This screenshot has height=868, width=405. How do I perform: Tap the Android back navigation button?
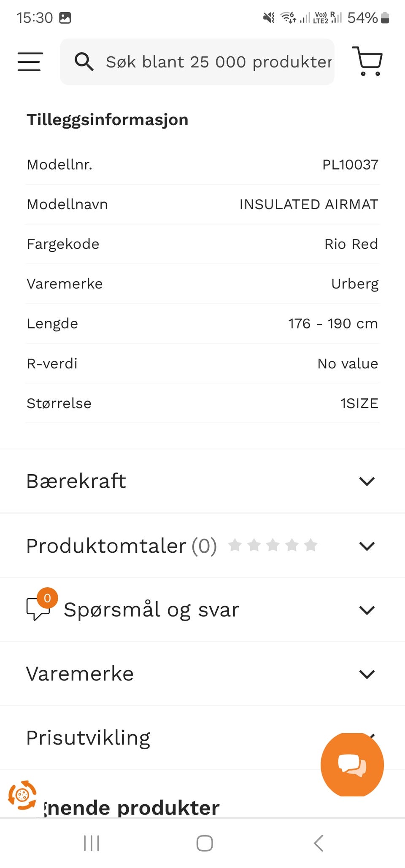(x=319, y=843)
